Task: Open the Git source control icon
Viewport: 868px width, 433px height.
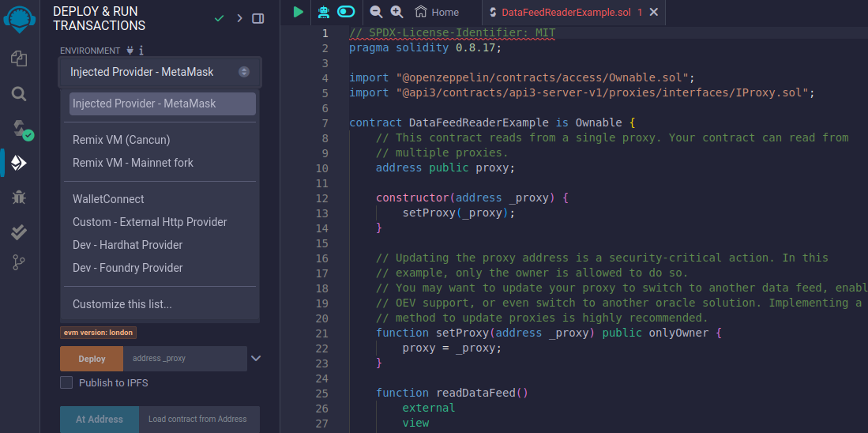Action: (19, 263)
